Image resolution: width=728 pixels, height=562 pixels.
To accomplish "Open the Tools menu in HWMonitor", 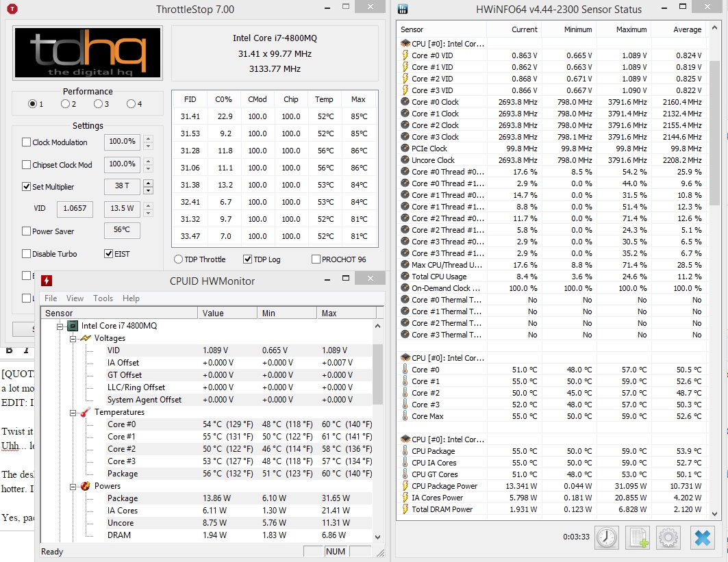I will click(103, 298).
